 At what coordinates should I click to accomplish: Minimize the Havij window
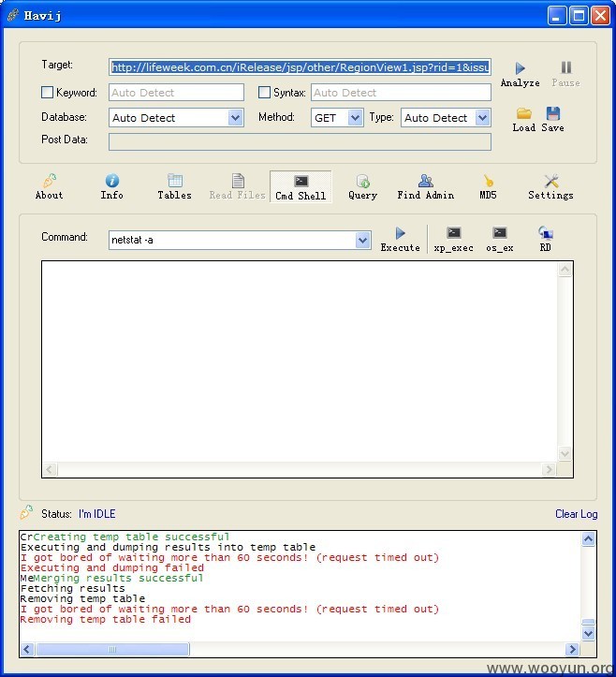click(557, 16)
